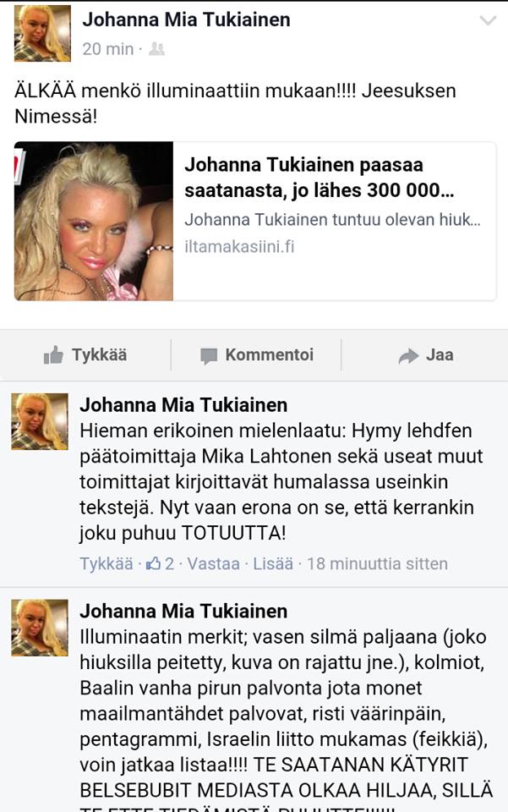This screenshot has width=508, height=812.
Task: Click the 20 min post timestamp
Action: [x=107, y=49]
